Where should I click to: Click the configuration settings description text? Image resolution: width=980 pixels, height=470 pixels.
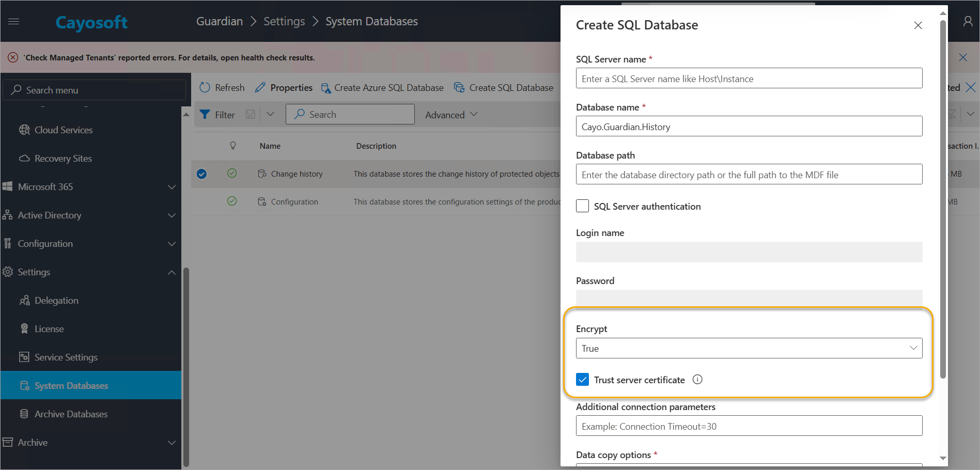click(457, 202)
